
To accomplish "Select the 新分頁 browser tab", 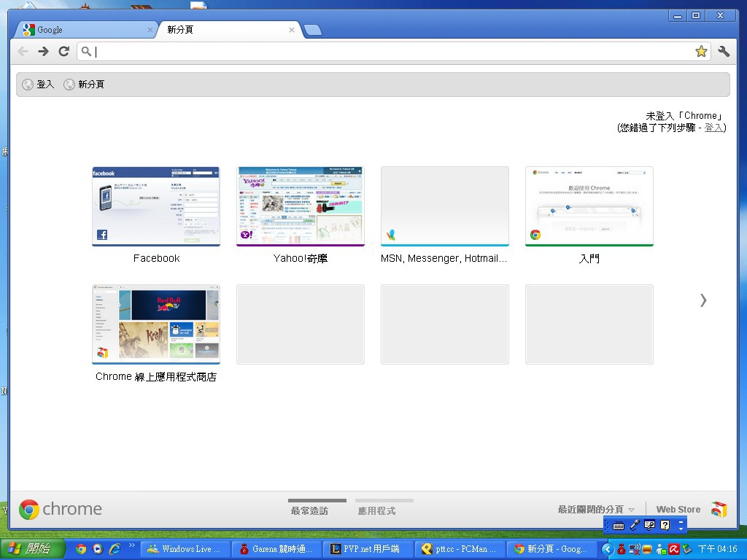I will click(228, 29).
